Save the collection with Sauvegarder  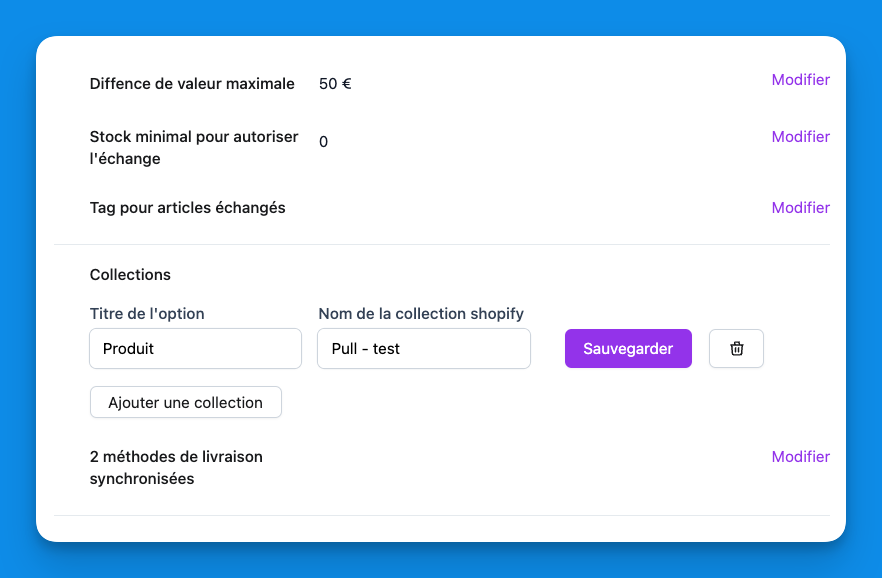pos(628,349)
